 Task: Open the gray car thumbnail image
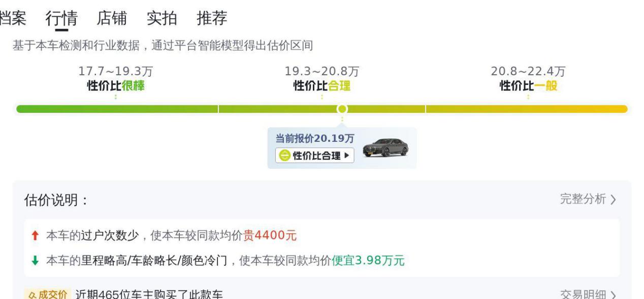point(386,147)
